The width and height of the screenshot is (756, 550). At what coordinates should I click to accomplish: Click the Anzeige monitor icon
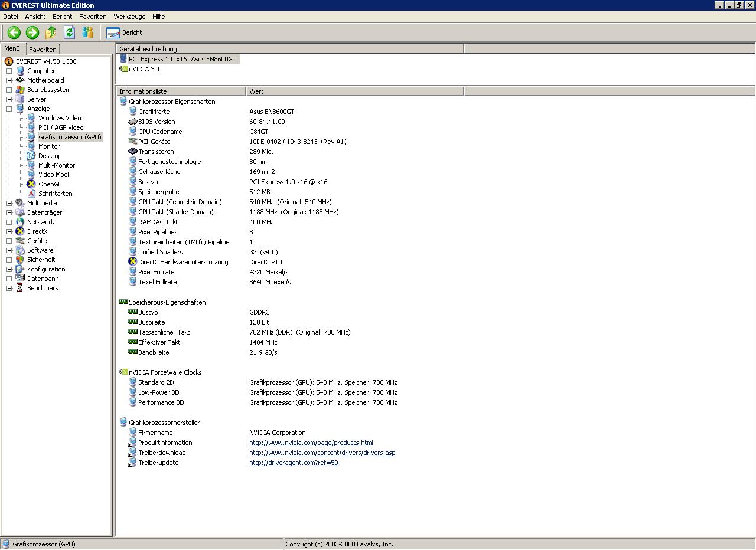point(20,109)
